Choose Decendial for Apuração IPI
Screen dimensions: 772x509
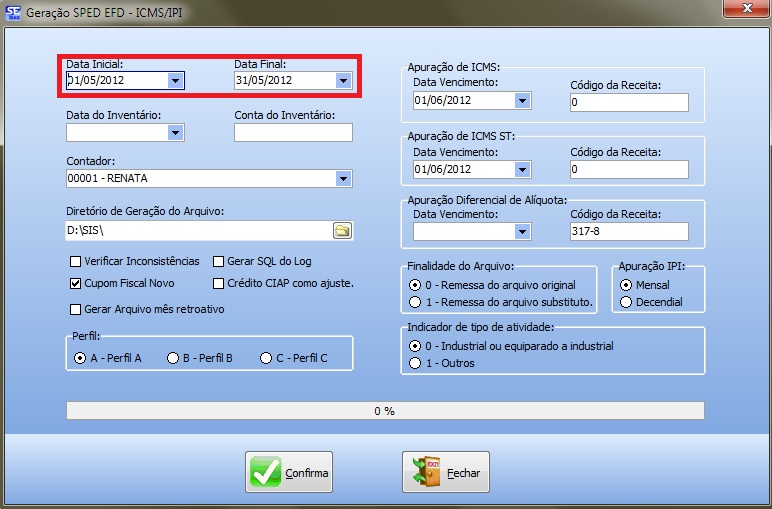coord(626,301)
